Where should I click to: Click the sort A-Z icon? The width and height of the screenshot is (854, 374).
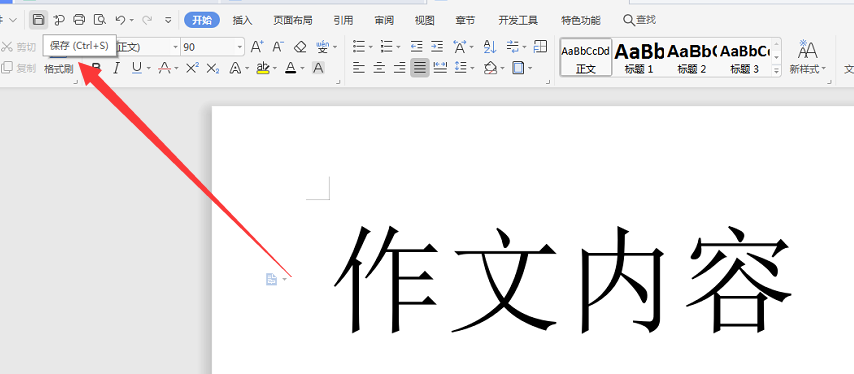(x=490, y=47)
